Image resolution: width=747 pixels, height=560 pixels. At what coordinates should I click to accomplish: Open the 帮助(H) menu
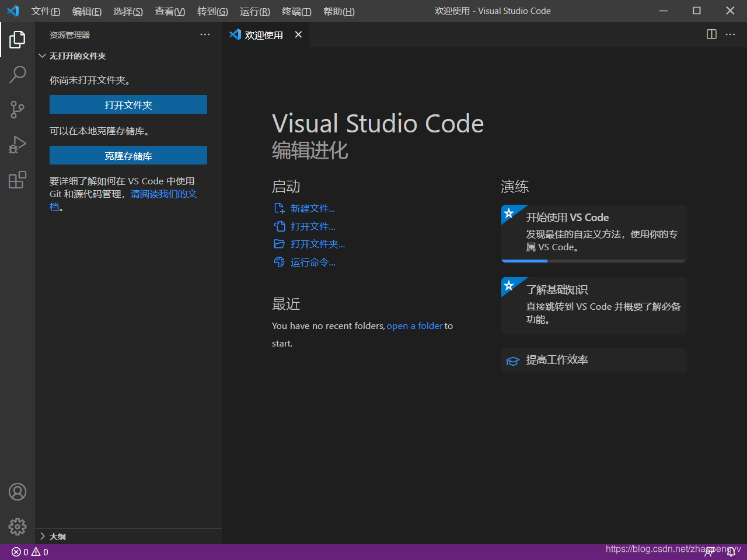339,11
